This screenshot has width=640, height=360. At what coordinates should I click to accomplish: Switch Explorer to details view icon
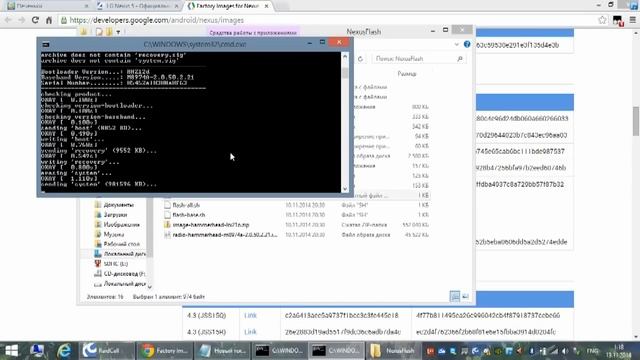pos(455,296)
